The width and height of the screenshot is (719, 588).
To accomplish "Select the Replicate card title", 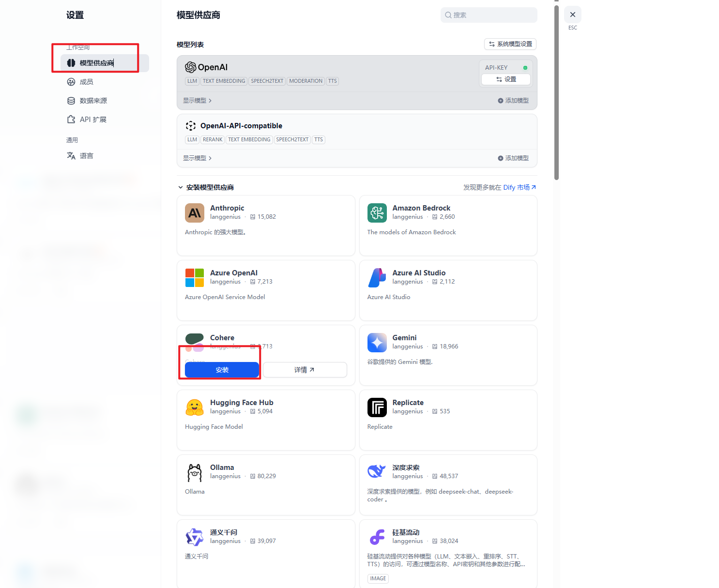I will 408,403.
